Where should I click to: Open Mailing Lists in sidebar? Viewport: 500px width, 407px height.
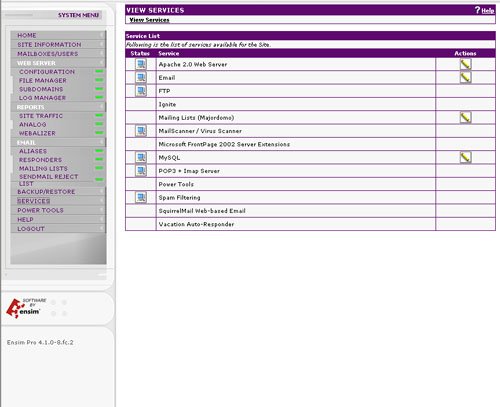(43, 169)
